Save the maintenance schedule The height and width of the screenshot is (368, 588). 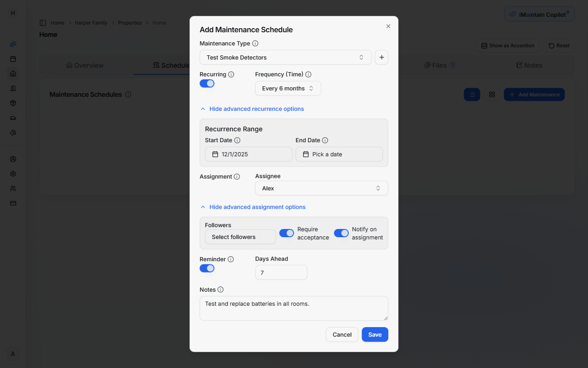[375, 334]
